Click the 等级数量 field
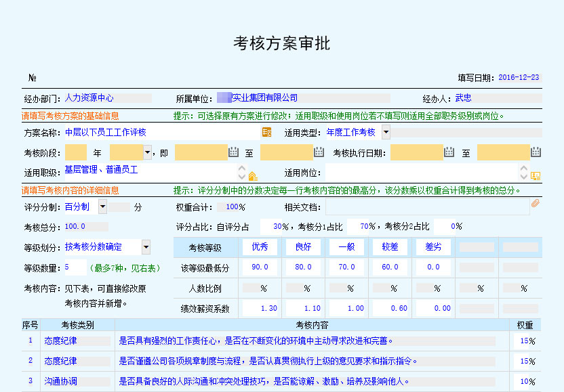Viewport: 564px width, 392px height. [75, 267]
